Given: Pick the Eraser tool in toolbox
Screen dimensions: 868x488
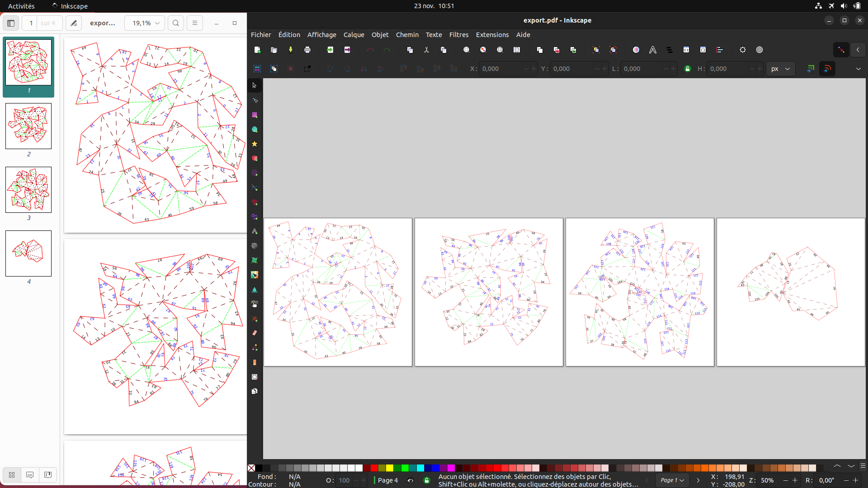Looking at the screenshot, I should 255,333.
